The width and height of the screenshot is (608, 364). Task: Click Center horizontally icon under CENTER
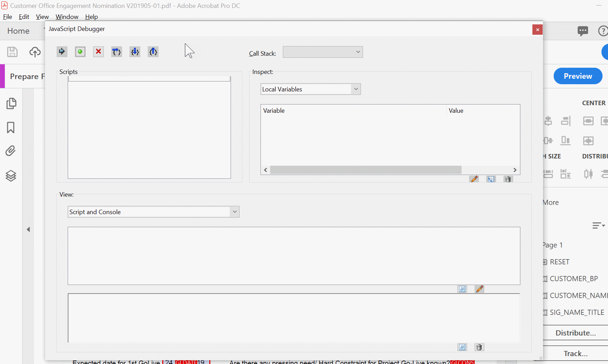click(x=588, y=121)
